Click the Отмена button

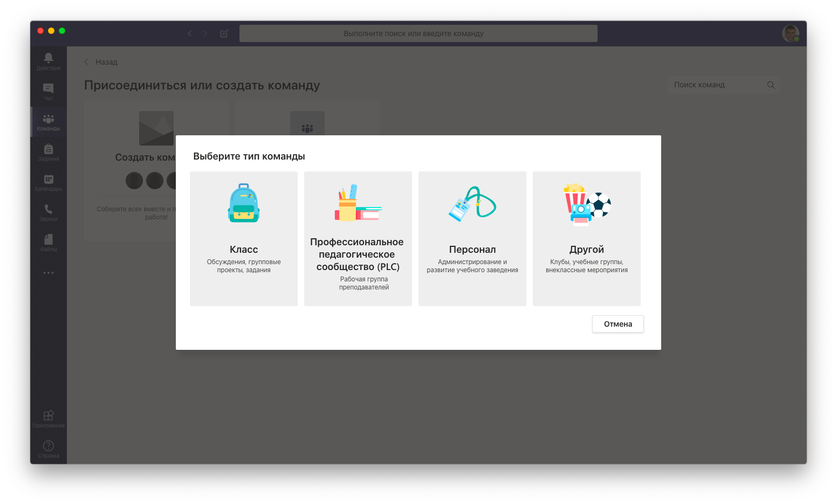coord(618,324)
